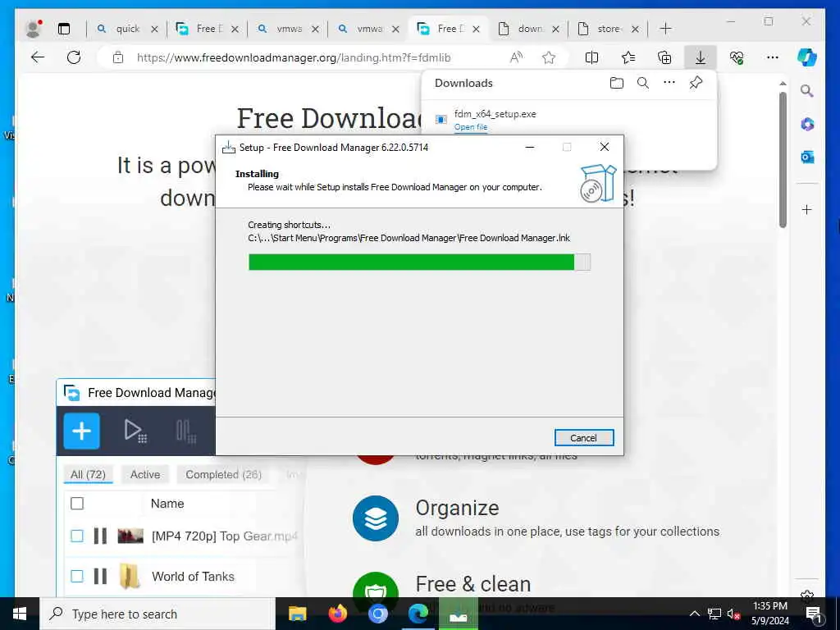
Task: Select the Active filter tab
Action: [x=145, y=474]
